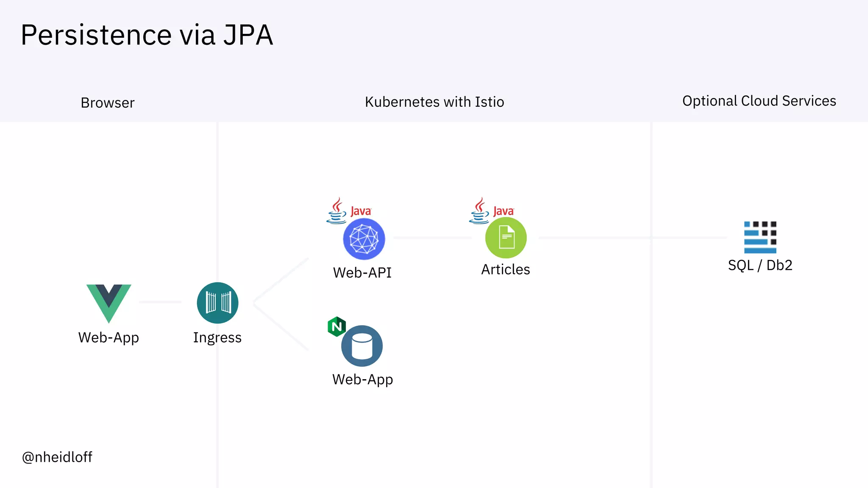Click the SQL / Db2 database icon
This screenshot has width=868, height=488.
coord(760,237)
